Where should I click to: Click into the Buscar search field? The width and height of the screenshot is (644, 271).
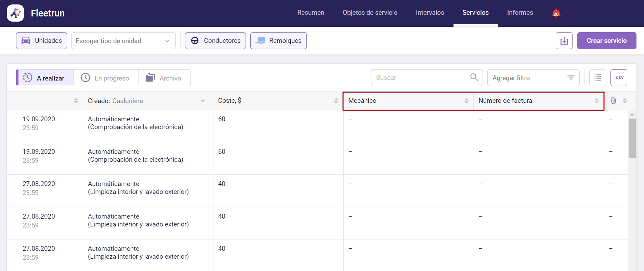pos(421,78)
